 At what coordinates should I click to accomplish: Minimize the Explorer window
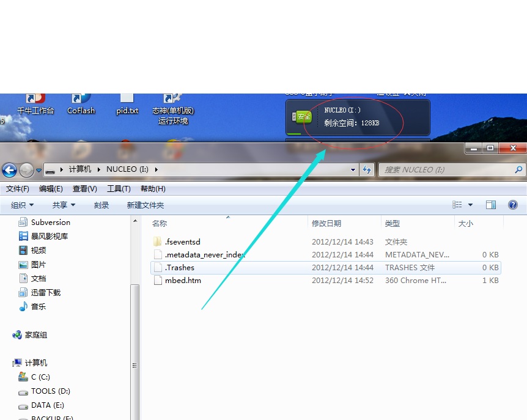(x=474, y=148)
